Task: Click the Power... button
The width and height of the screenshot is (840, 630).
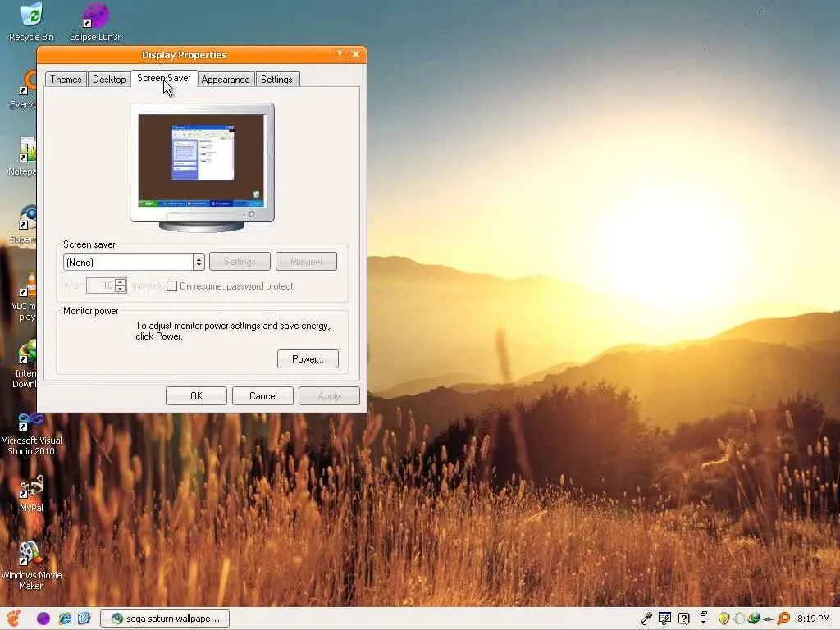Action: [308, 359]
